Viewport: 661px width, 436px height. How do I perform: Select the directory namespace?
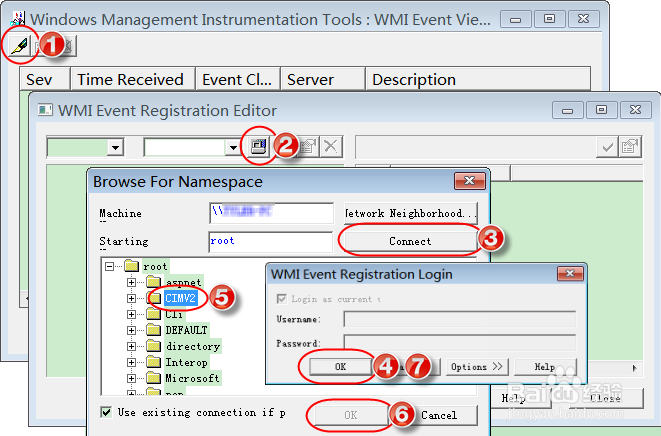(193, 346)
